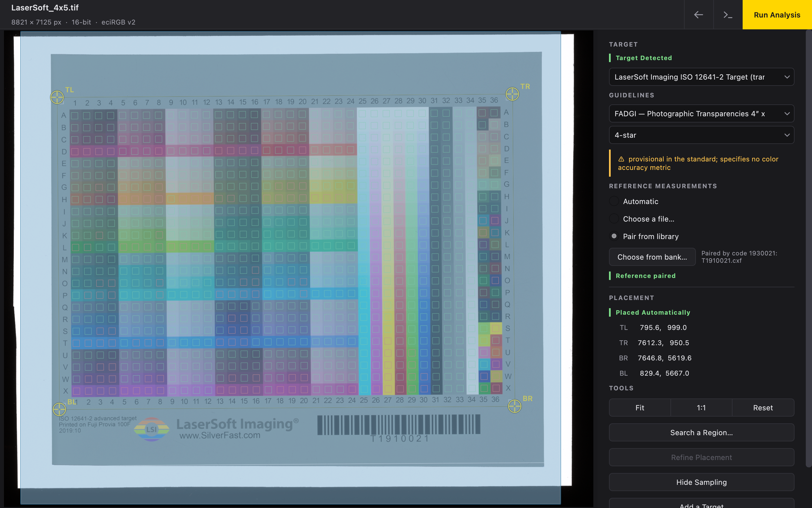Click the TR coordinate value 7612.3, 950.5

pyautogui.click(x=663, y=343)
